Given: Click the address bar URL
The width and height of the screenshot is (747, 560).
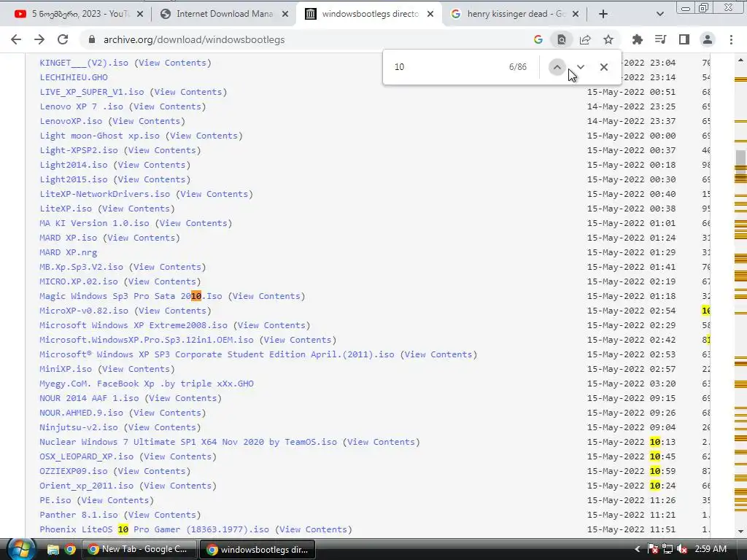Looking at the screenshot, I should (194, 39).
